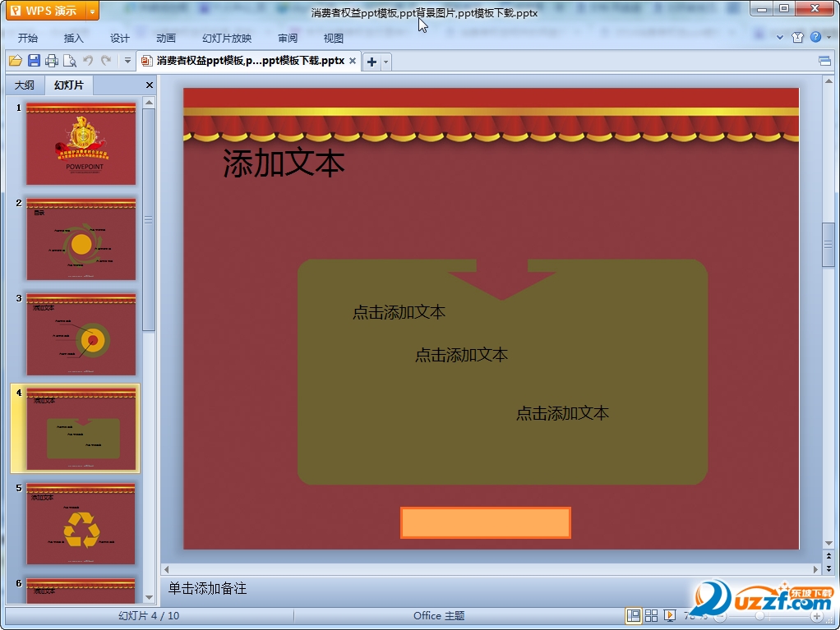Expand the quick access toolbar customize arrow

coord(127,61)
